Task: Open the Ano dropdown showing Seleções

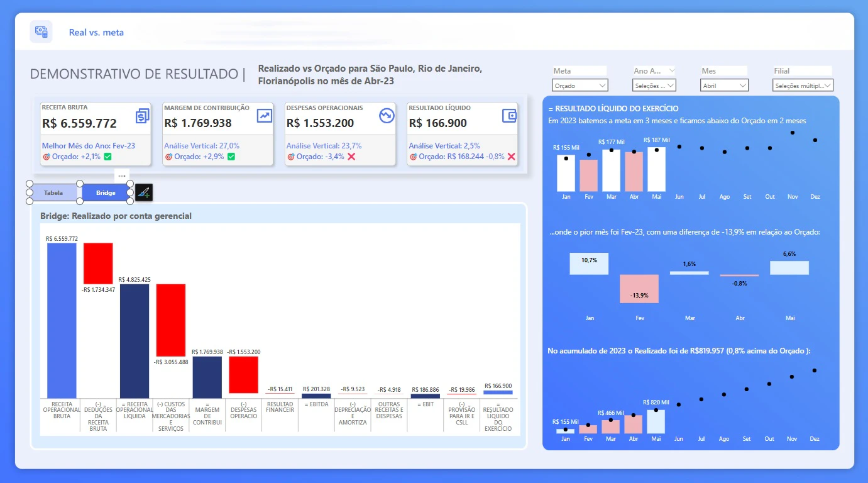Action: (x=654, y=86)
